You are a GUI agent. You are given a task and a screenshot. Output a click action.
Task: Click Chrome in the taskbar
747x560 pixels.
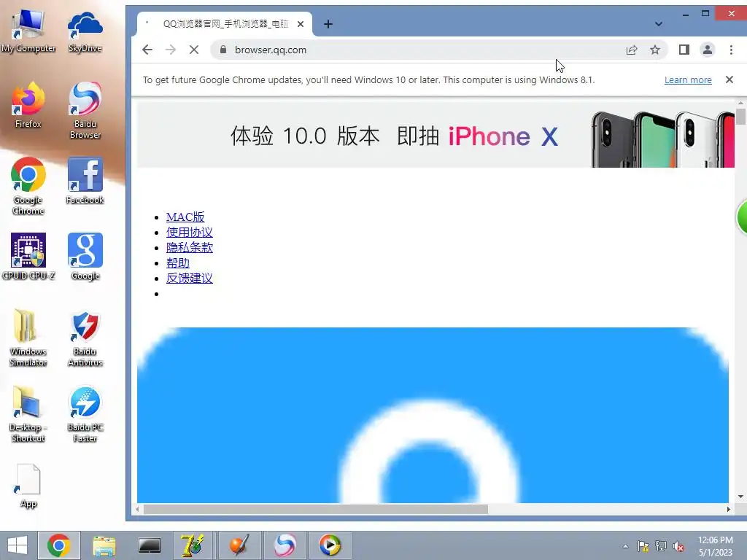coord(59,545)
